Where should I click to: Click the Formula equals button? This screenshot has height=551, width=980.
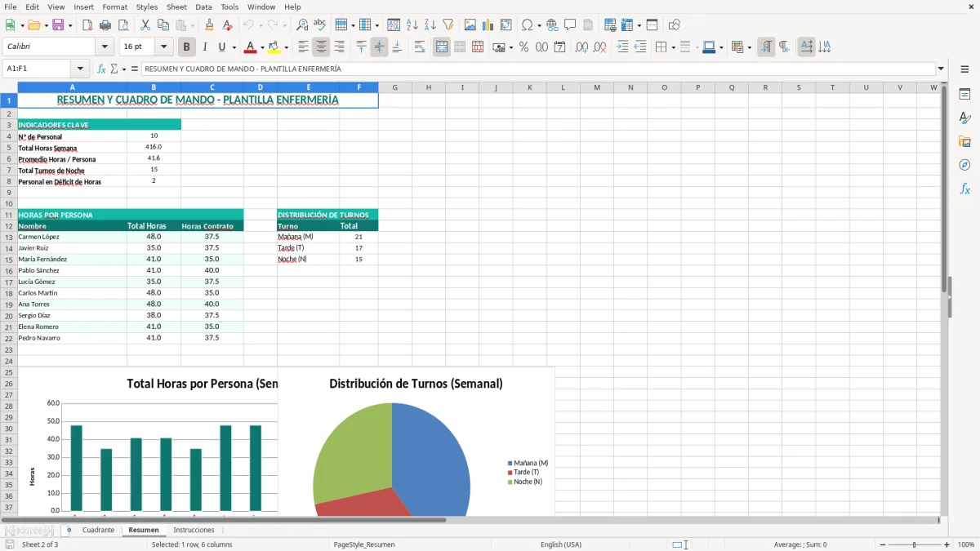[x=135, y=69]
